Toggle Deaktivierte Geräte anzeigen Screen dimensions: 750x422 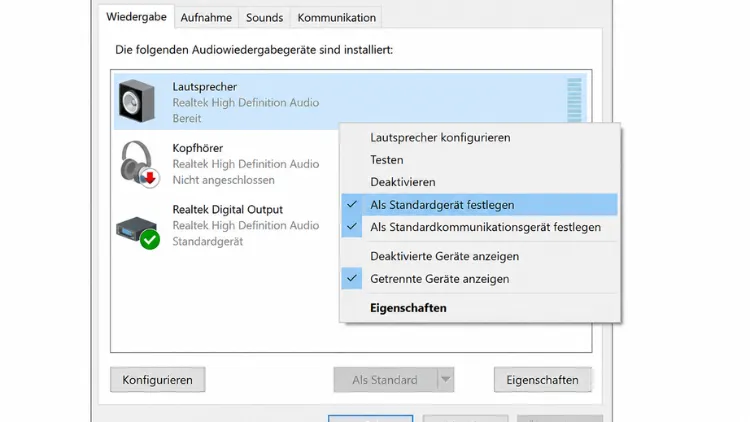(480, 256)
